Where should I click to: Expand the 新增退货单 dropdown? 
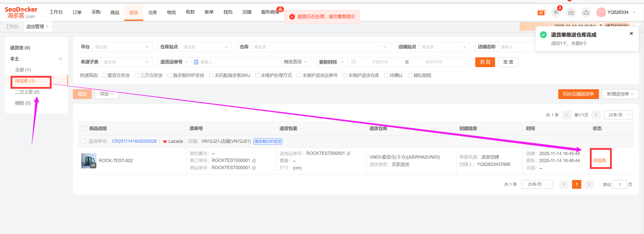(x=620, y=94)
